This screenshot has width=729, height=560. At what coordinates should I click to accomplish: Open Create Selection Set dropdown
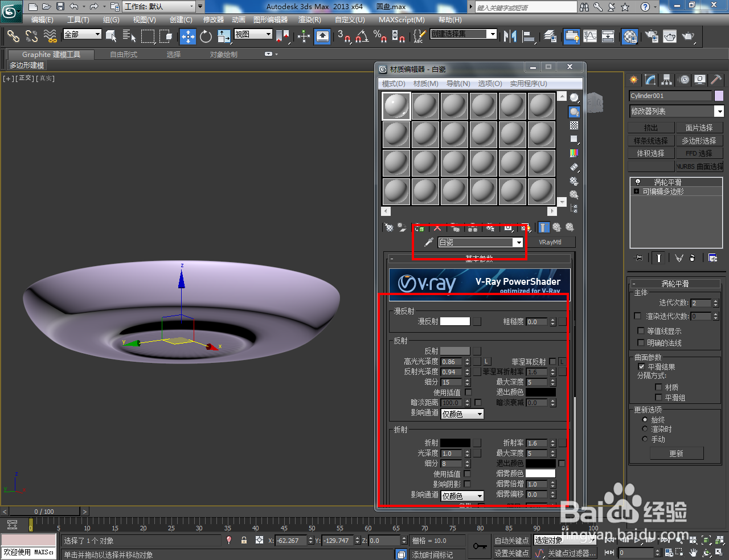click(492, 34)
